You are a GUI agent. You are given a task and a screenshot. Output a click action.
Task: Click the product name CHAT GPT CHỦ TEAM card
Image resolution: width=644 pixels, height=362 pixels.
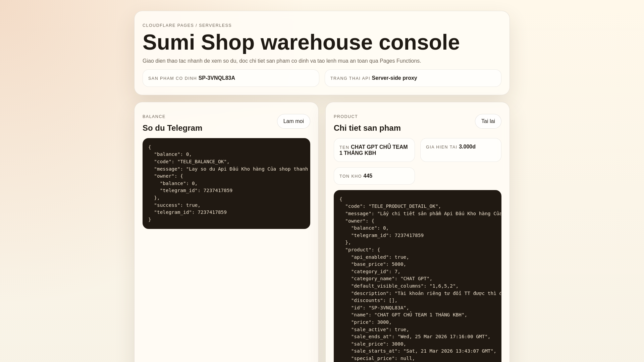pos(374,150)
